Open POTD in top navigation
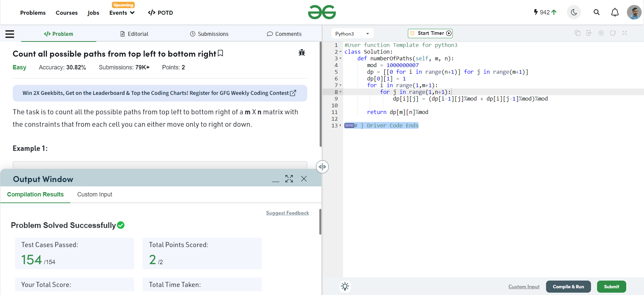The width and height of the screenshot is (644, 295). (160, 13)
